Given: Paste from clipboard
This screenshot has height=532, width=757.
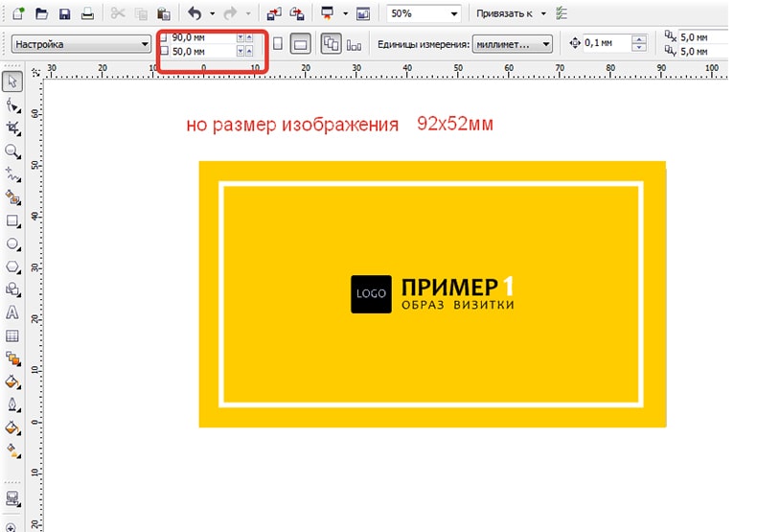Looking at the screenshot, I should click(164, 13).
